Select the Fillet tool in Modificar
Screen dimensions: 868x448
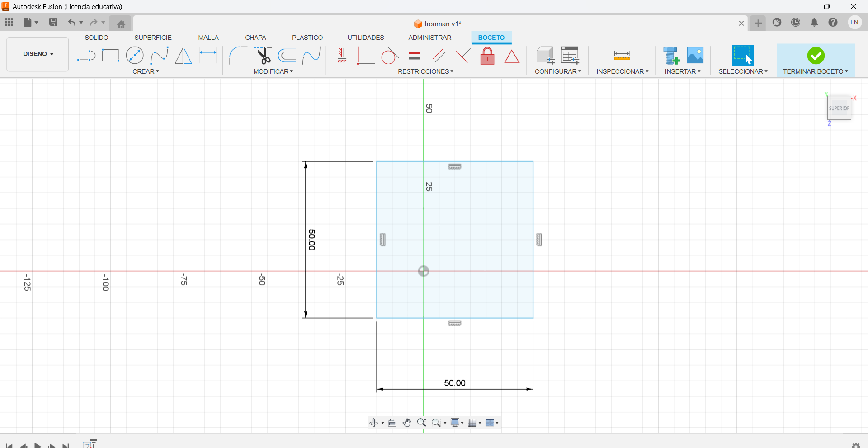238,56
